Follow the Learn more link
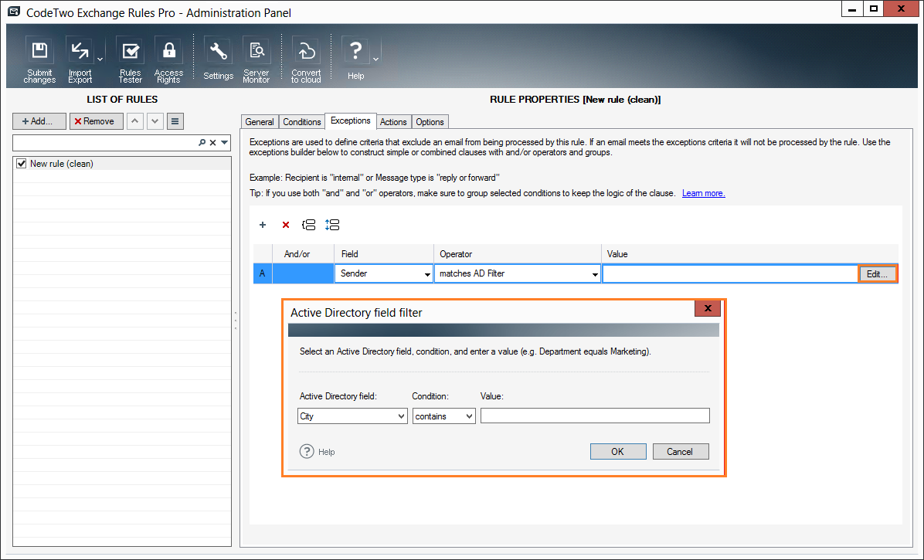 (704, 193)
